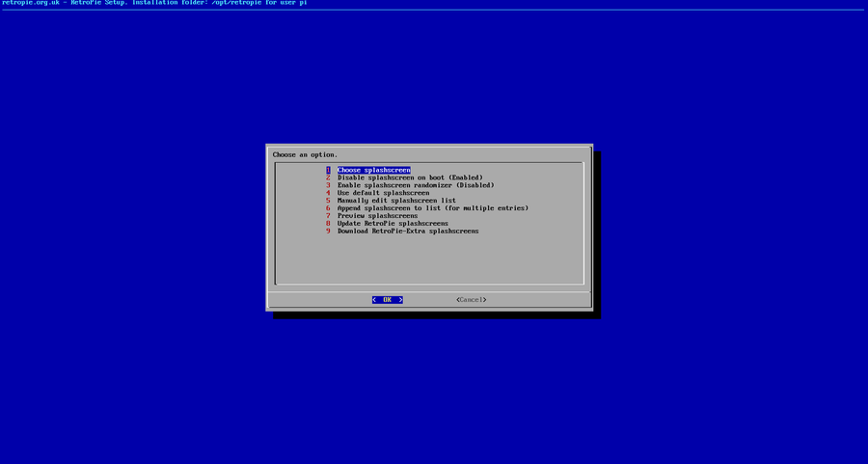
Task: Click the highlighted number 1 tag
Action: [x=328, y=170]
